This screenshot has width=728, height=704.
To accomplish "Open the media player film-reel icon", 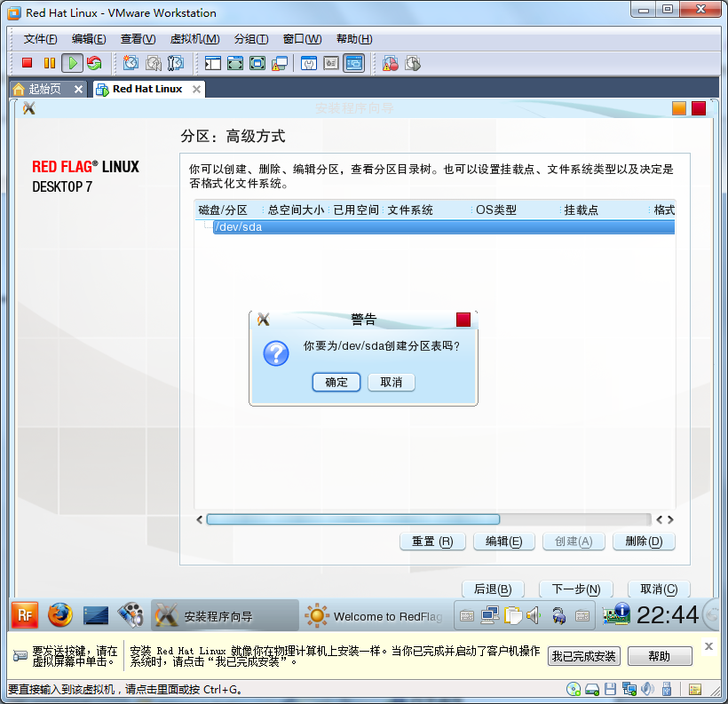I will 131,615.
